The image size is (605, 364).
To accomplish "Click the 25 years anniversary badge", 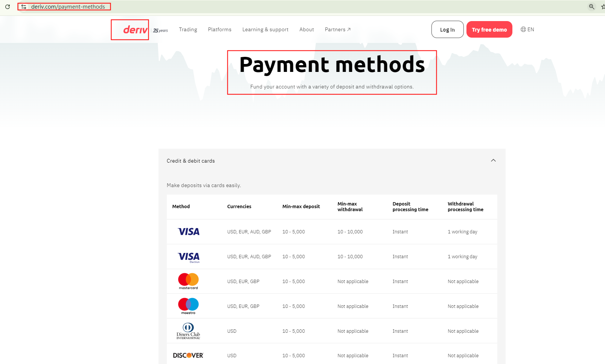I will tap(160, 30).
